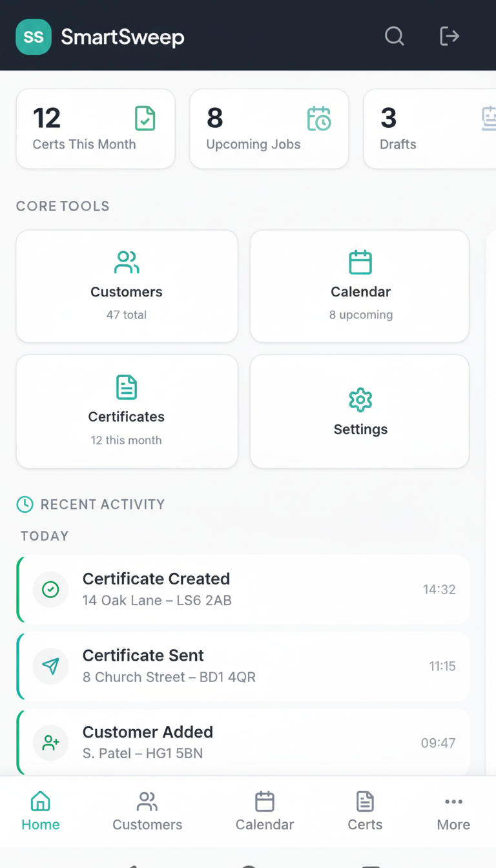This screenshot has height=868, width=496.
Task: Click the calendar icon in Calendar tile
Action: tap(360, 262)
